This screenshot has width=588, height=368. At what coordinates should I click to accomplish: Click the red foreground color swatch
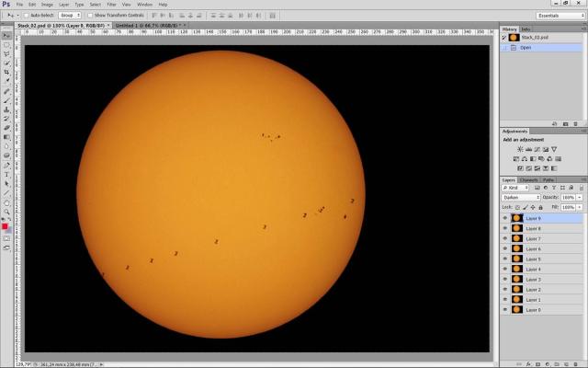pos(5,226)
